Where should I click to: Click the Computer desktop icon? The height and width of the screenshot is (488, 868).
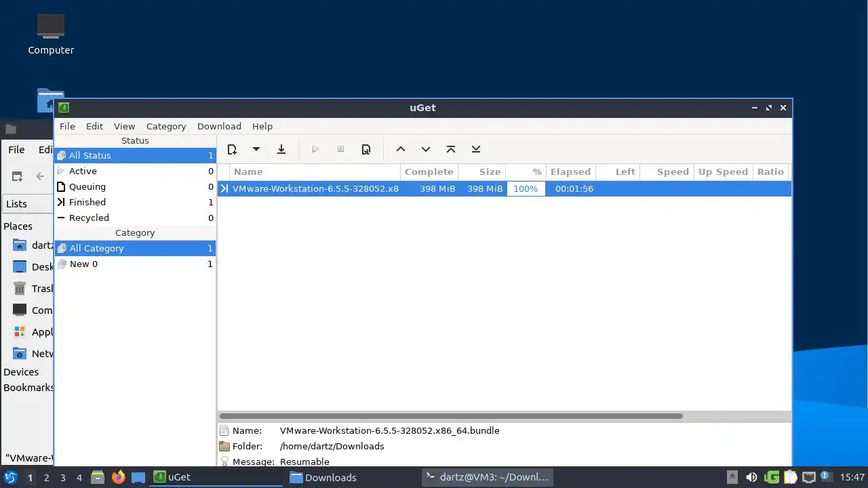51,35
